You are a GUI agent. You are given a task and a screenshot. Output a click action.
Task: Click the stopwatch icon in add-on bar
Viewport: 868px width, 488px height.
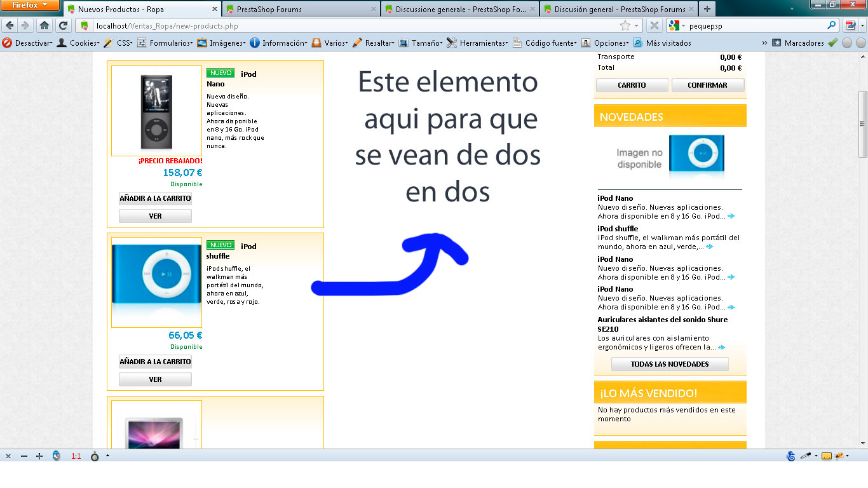pos(95,456)
